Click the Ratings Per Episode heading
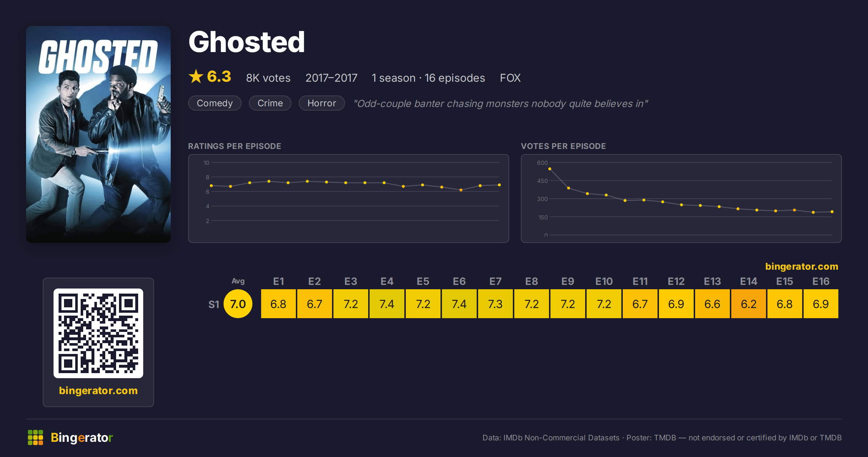Viewport: 868px width, 457px height. [x=235, y=146]
